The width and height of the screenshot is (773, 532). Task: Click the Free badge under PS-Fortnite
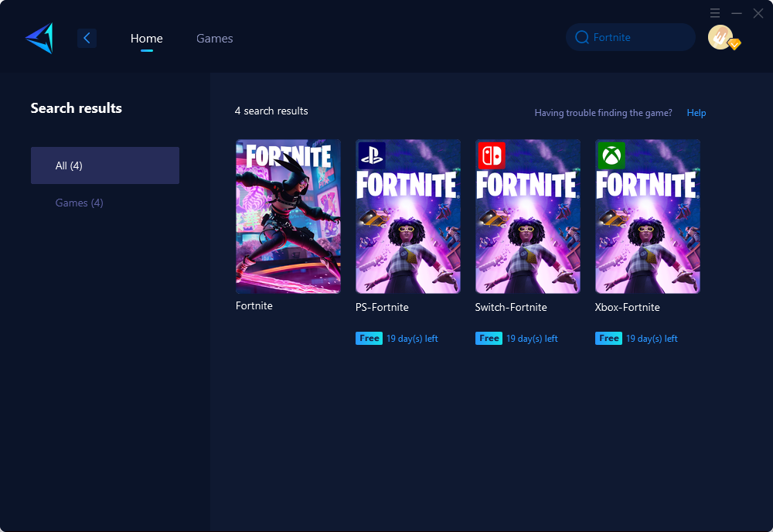[369, 338]
